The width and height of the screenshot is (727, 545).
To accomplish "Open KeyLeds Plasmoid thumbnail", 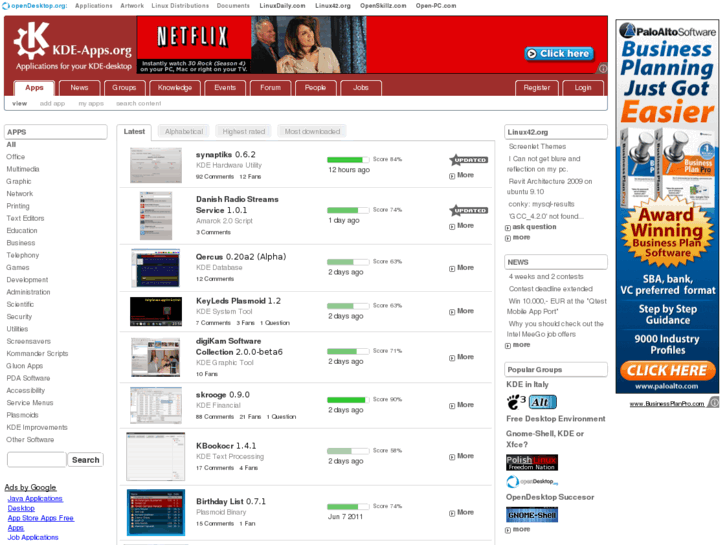I will [156, 312].
